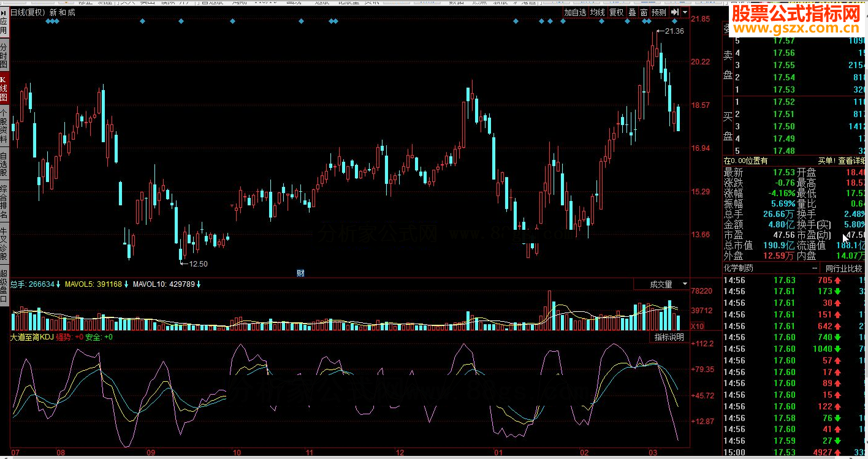Open the 个股资料 sidebar tab

pyautogui.click(x=4, y=127)
